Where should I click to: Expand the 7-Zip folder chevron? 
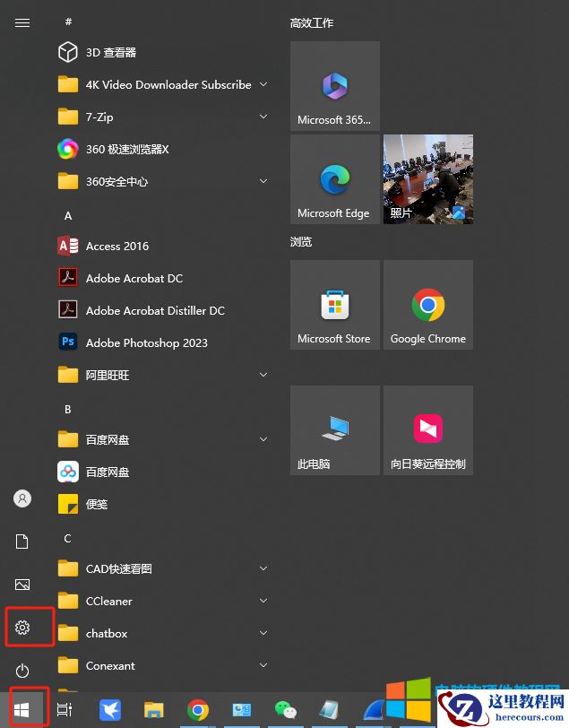[x=263, y=117]
